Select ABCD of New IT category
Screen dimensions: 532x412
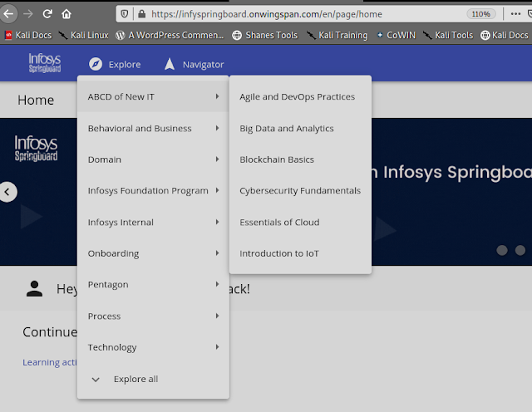click(x=153, y=96)
